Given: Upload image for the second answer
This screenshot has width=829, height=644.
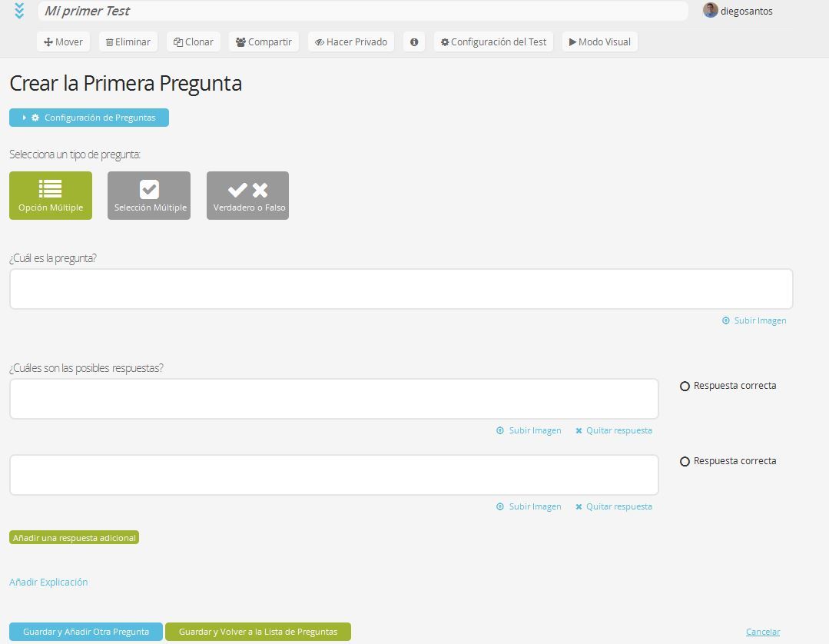Looking at the screenshot, I should point(529,506).
